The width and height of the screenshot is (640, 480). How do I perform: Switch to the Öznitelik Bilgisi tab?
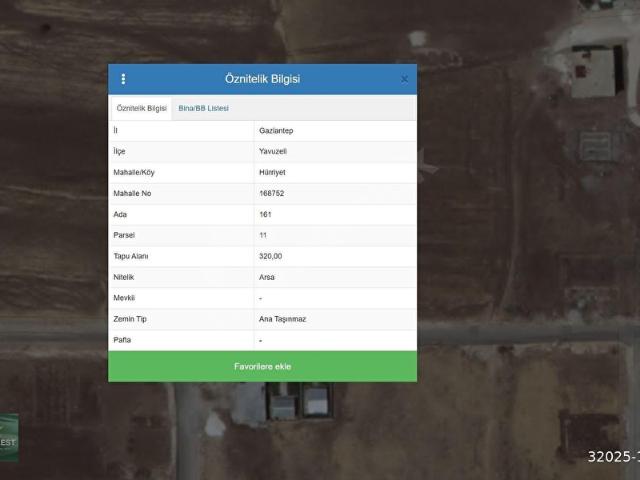tap(142, 108)
